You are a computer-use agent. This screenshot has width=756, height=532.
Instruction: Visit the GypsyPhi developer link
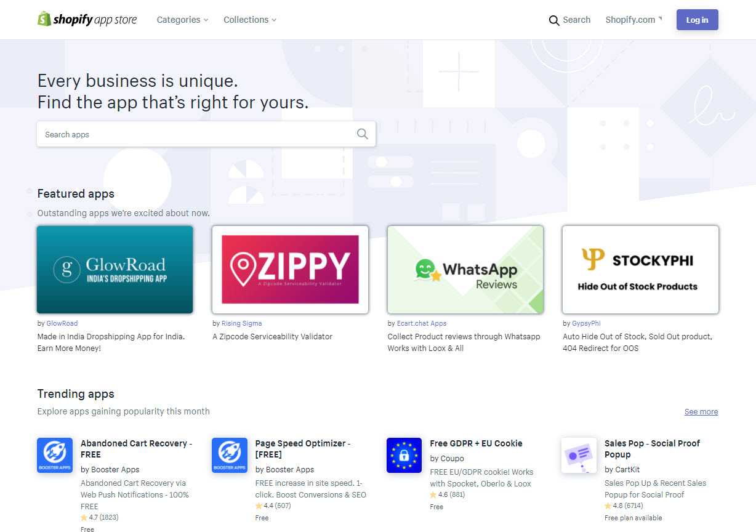pos(586,323)
